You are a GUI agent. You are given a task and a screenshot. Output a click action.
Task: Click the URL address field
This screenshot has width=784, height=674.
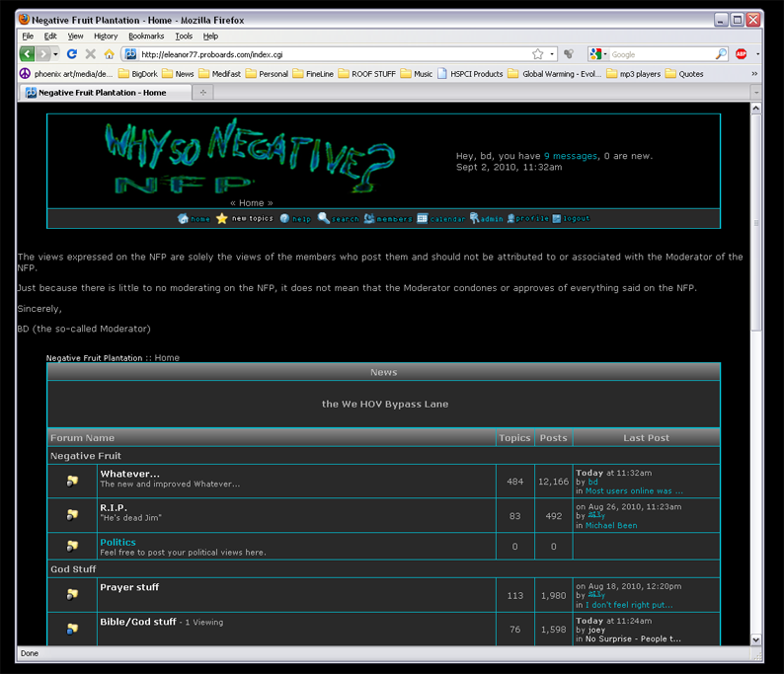pos(334,54)
